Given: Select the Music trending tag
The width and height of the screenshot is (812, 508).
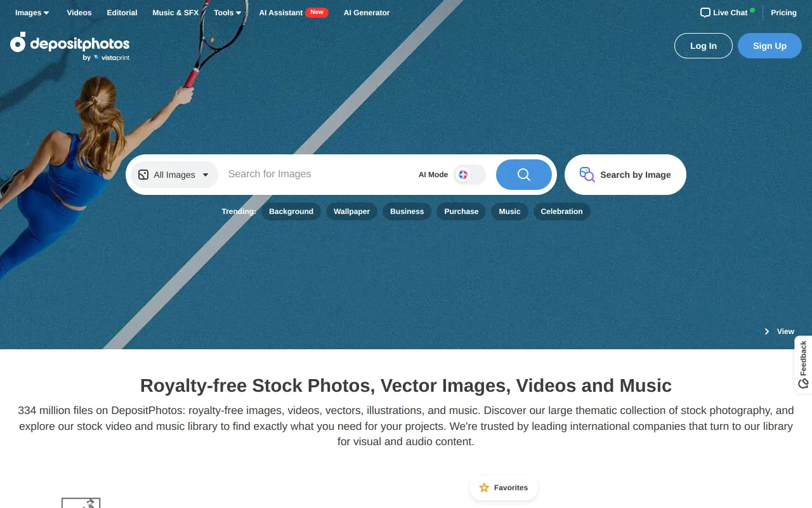Looking at the screenshot, I should [x=509, y=211].
